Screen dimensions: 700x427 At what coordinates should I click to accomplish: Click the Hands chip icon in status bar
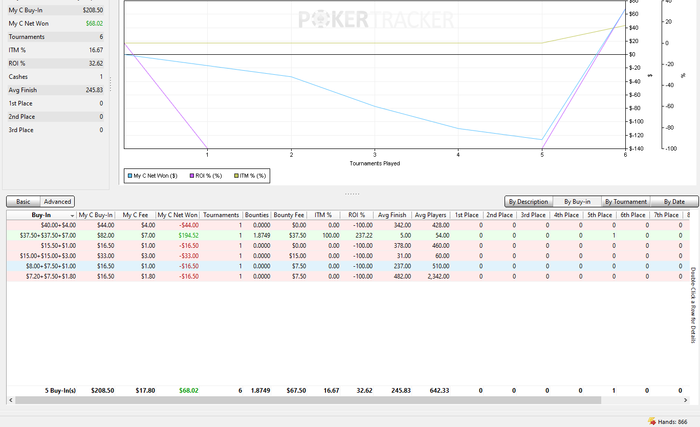(652, 421)
